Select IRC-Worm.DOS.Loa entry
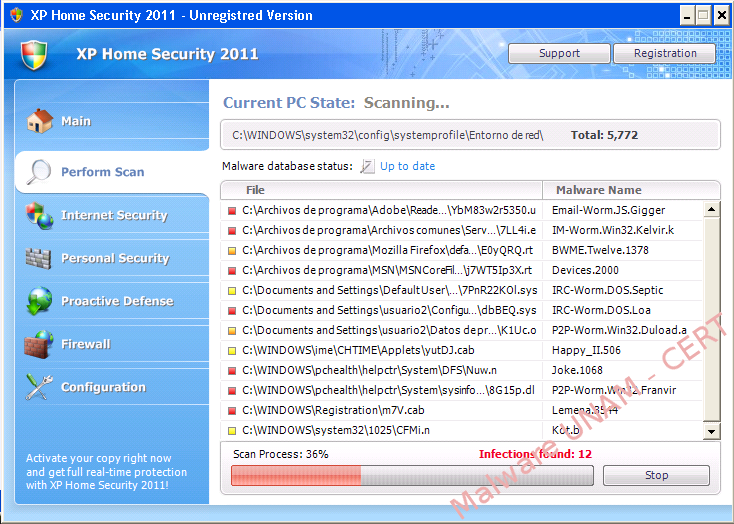 point(601,310)
